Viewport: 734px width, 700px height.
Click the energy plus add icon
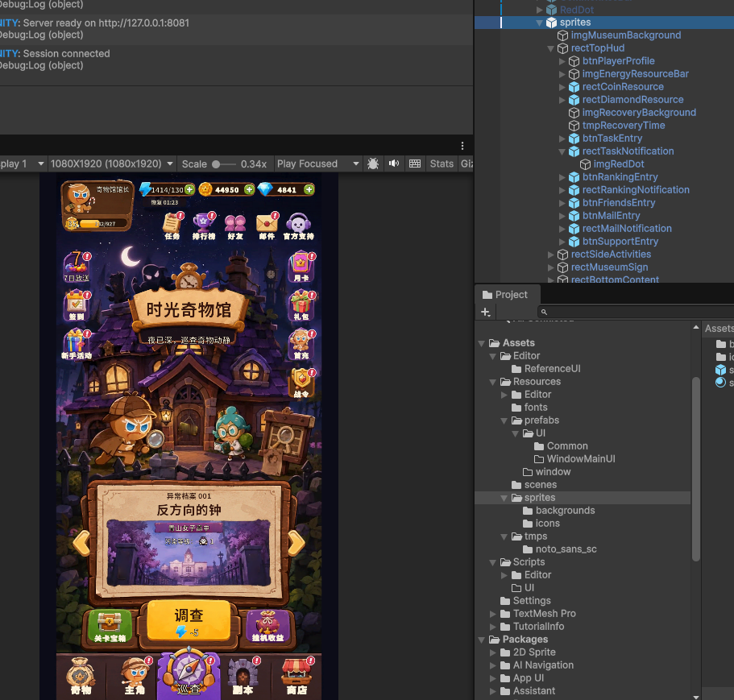click(189, 189)
